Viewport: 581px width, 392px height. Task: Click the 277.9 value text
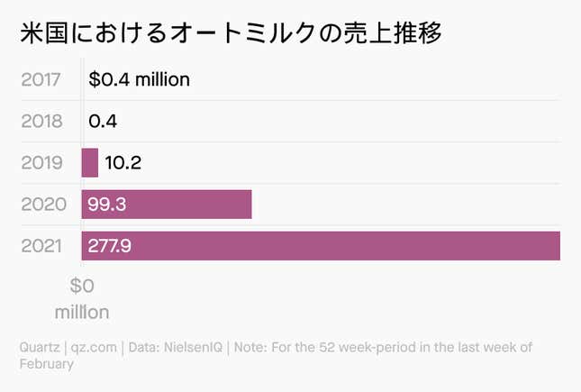[109, 246]
